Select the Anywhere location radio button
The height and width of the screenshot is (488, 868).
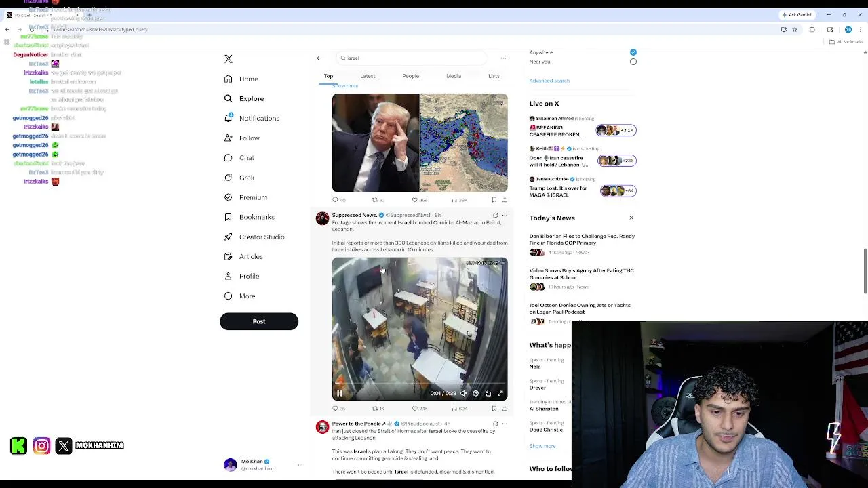point(633,52)
